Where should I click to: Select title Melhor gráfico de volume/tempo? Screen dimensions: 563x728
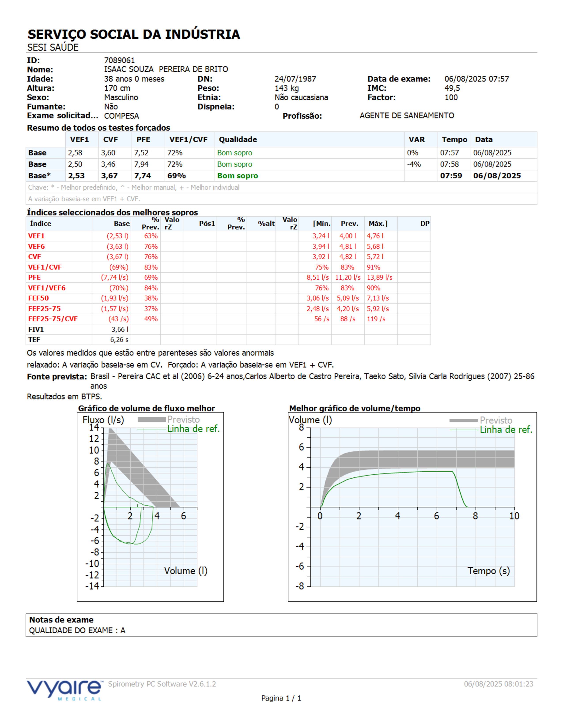tap(355, 408)
